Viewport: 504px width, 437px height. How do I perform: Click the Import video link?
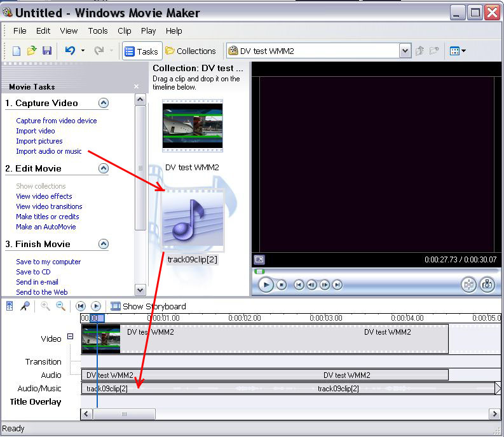(x=36, y=131)
